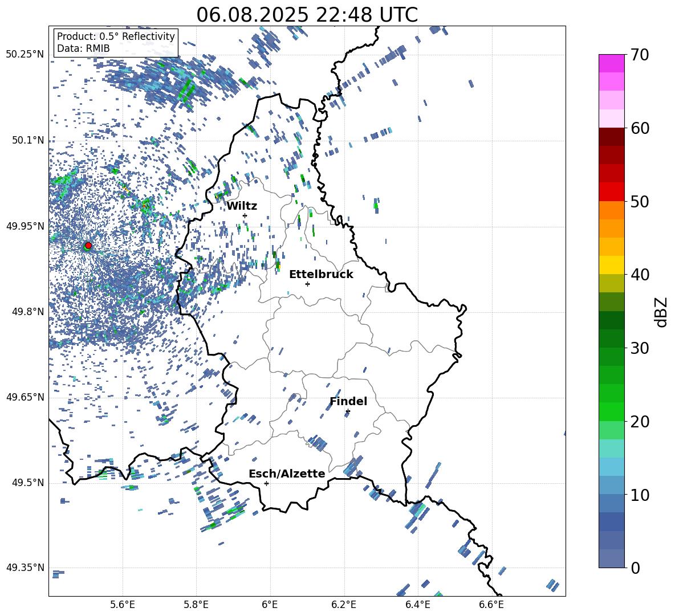
Task: Click the 6.2°E longitude label
Action: coord(344,605)
